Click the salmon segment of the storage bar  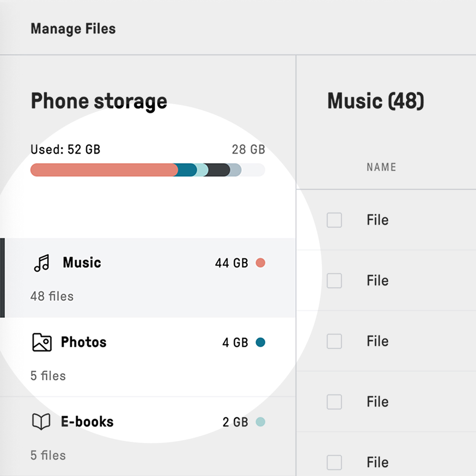[x=102, y=170]
